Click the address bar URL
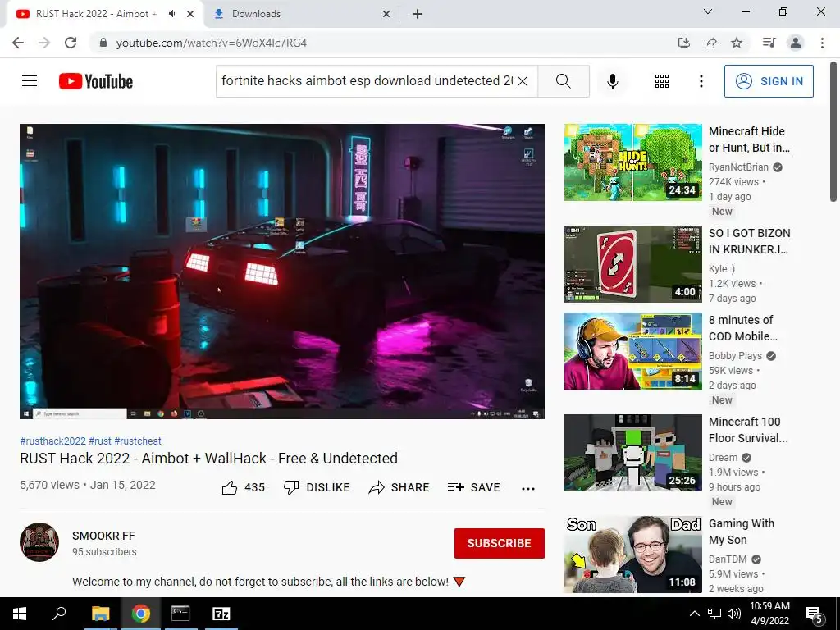840x630 pixels. point(211,43)
